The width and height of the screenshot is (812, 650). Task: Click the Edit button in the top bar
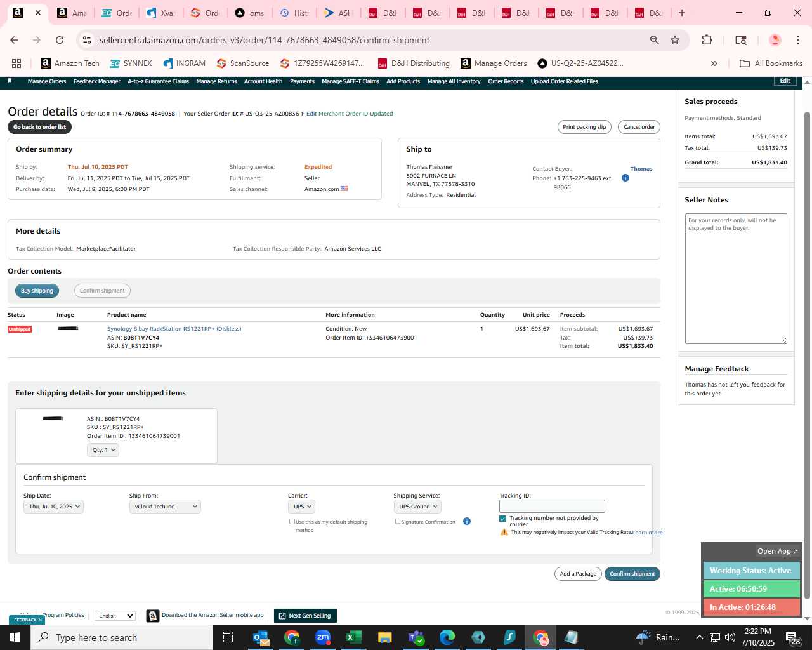click(x=785, y=81)
